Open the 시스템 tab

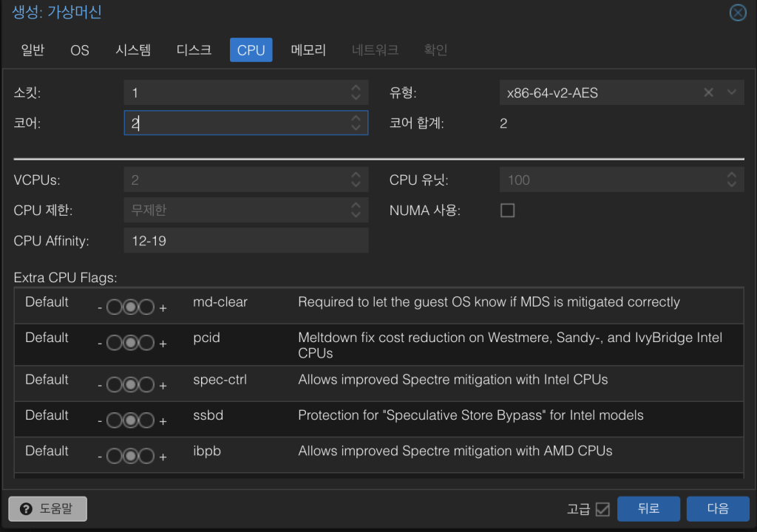133,50
